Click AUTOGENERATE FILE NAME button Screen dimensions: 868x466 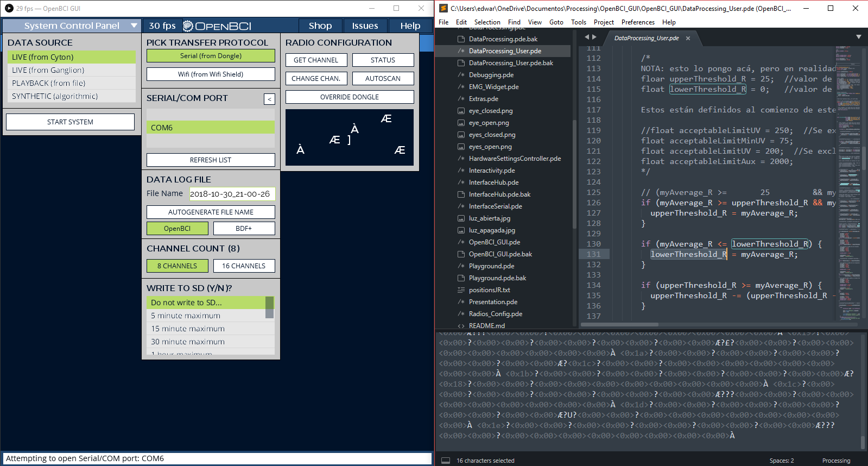click(211, 212)
